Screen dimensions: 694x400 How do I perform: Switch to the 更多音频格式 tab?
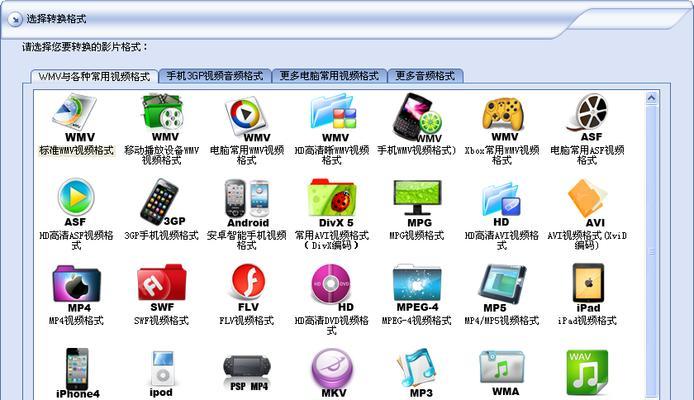[425, 76]
